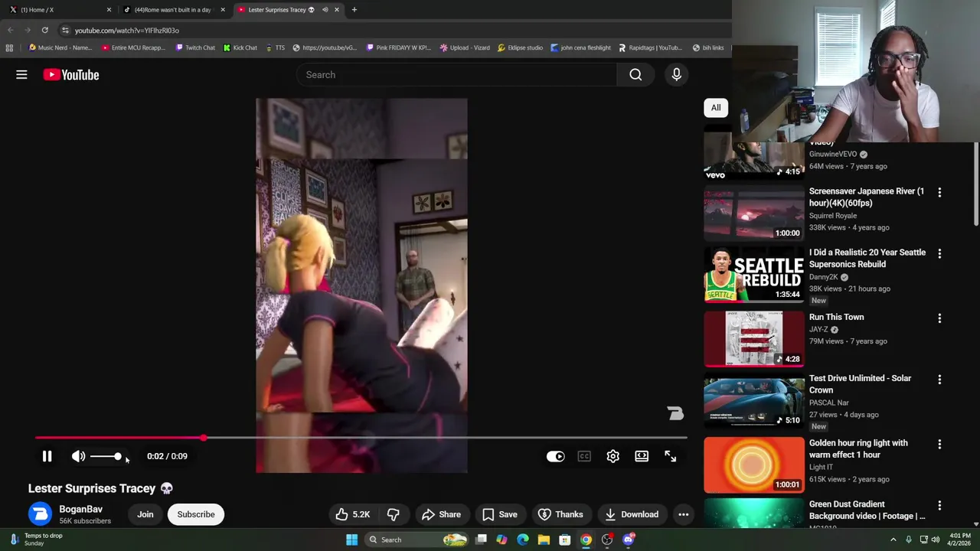Open Music Nerd bookmark
The image size is (980, 551).
(60, 47)
